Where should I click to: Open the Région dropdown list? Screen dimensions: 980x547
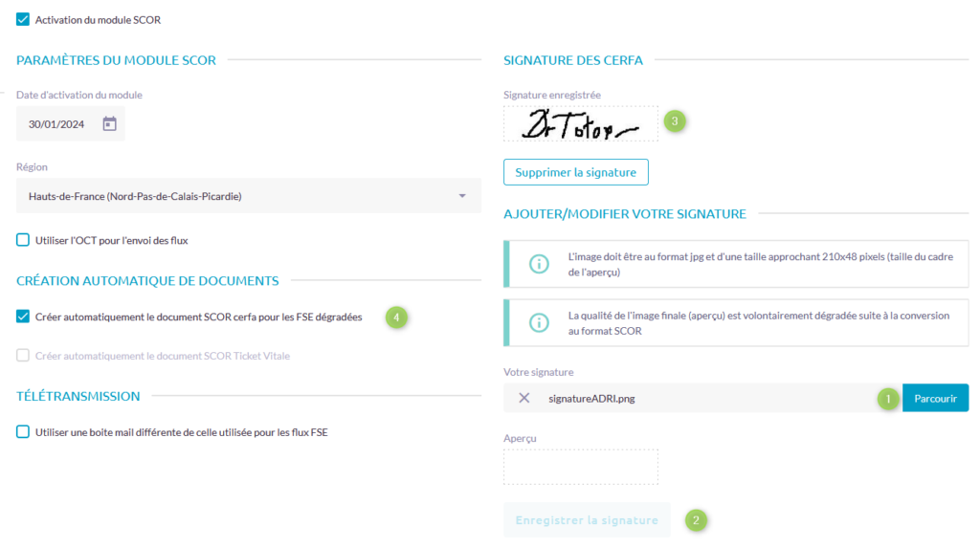tap(248, 196)
